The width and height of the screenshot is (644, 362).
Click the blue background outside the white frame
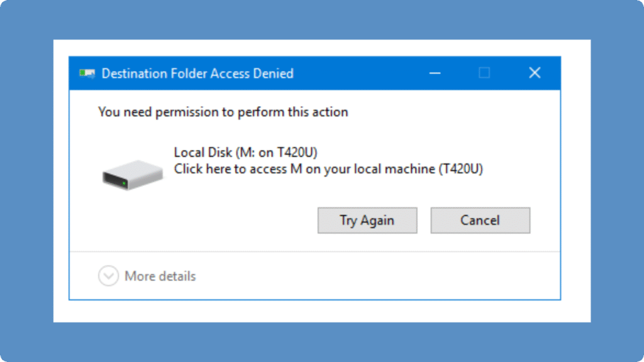pos(25,189)
